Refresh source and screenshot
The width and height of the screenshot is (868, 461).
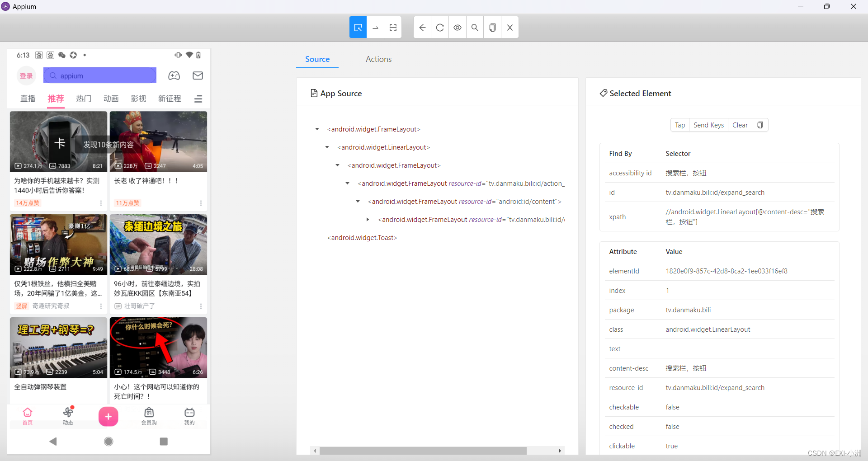click(439, 28)
